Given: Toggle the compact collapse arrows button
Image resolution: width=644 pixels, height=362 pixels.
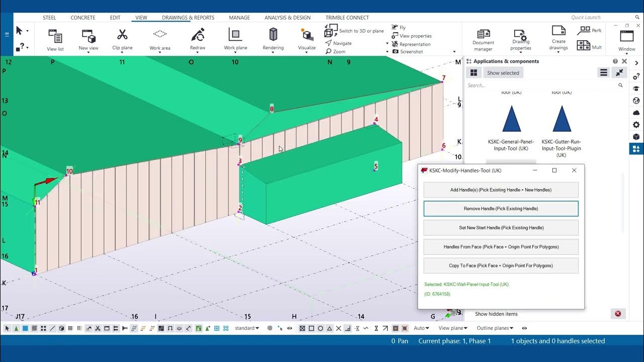Looking at the screenshot, I should click(619, 73).
